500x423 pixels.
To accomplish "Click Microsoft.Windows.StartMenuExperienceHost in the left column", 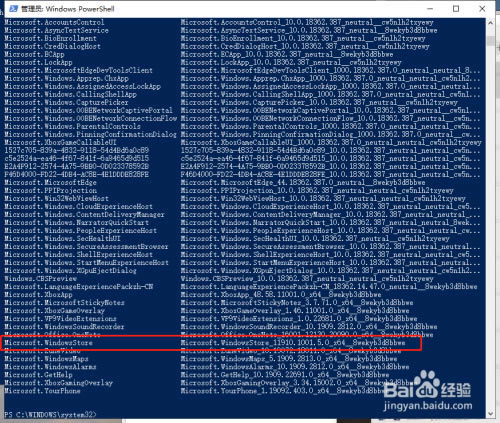I will pos(86,262).
